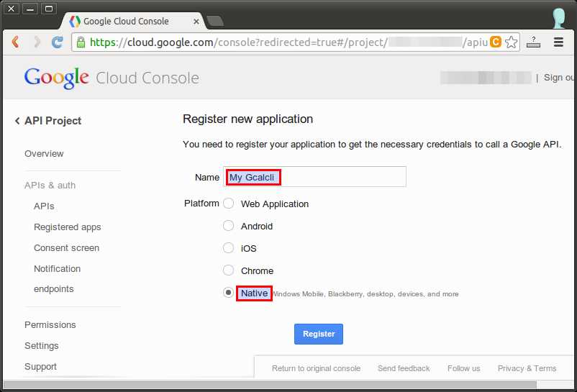This screenshot has width=577, height=392.
Task: Open Permissions in the sidebar
Action: coord(50,325)
